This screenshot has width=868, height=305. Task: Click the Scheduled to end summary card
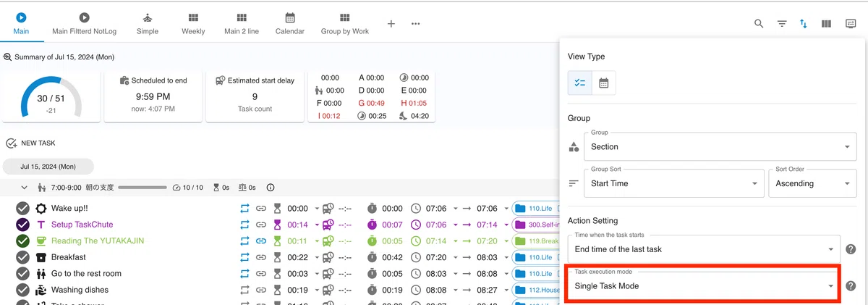click(x=153, y=96)
